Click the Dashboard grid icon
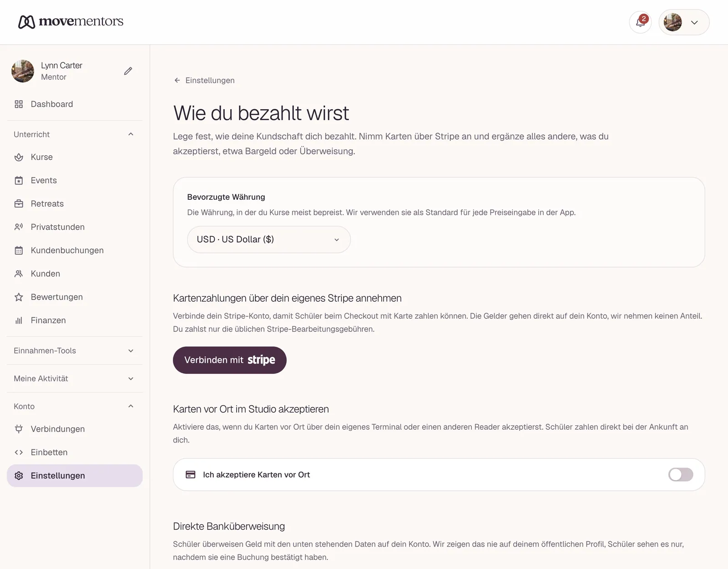728x569 pixels. [19, 104]
